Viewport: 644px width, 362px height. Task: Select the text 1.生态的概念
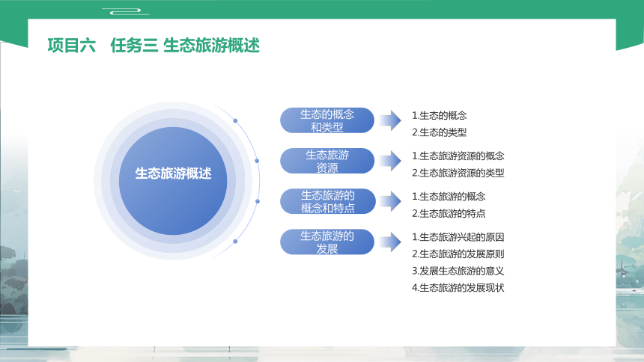coord(440,115)
